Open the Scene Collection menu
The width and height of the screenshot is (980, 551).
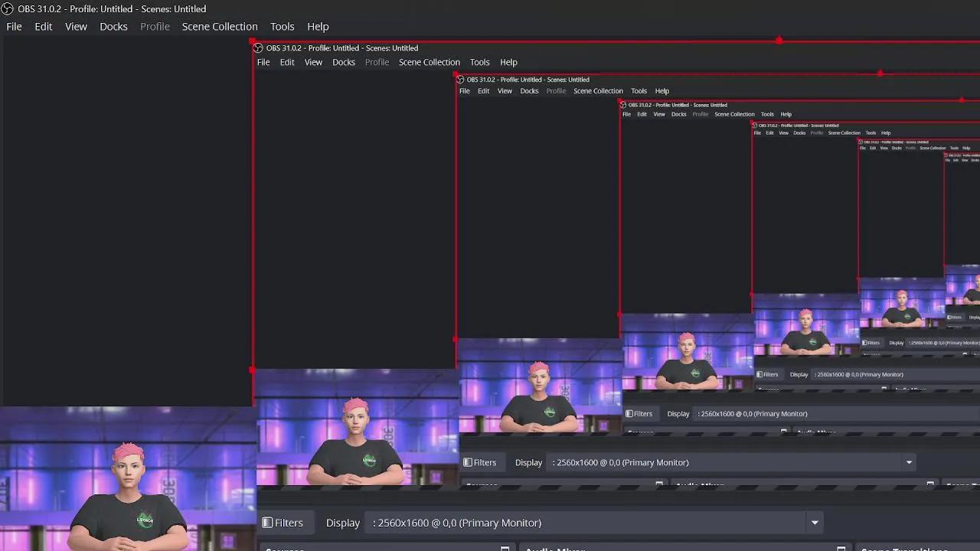pos(220,26)
